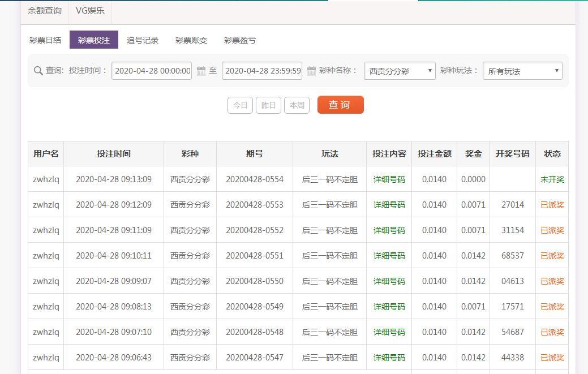
Task: Click the 今日 quick filter button
Action: [240, 105]
